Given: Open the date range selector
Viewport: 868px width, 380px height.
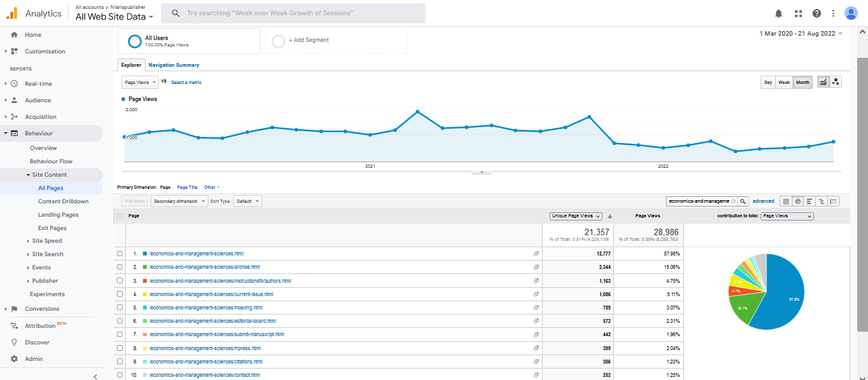Looking at the screenshot, I should click(801, 34).
